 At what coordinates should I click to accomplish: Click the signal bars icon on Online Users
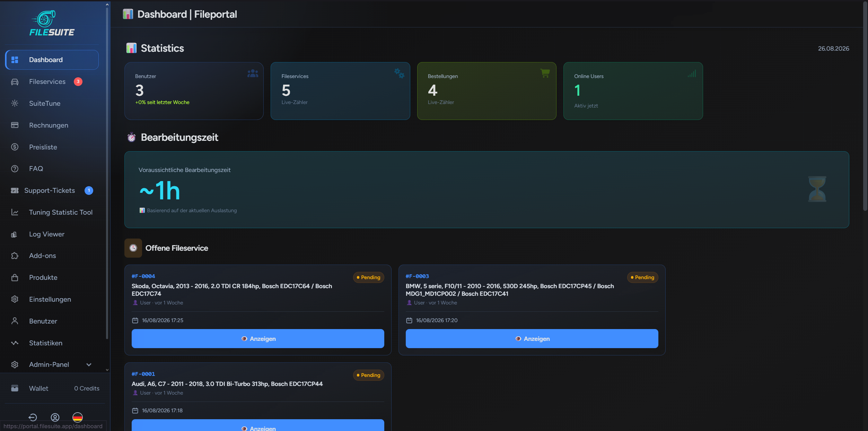point(692,74)
